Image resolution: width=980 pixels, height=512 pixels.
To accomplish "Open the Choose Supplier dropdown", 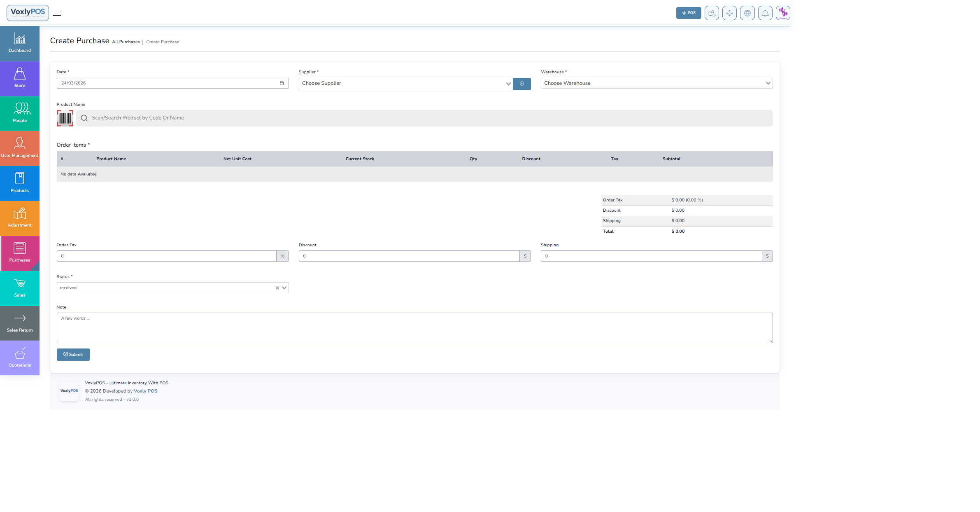I will point(405,84).
